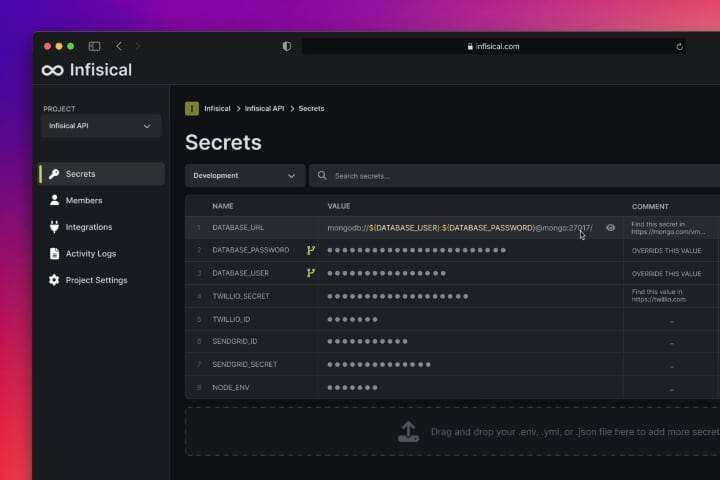
Task: Click the Integrations plug icon
Action: [x=54, y=227]
